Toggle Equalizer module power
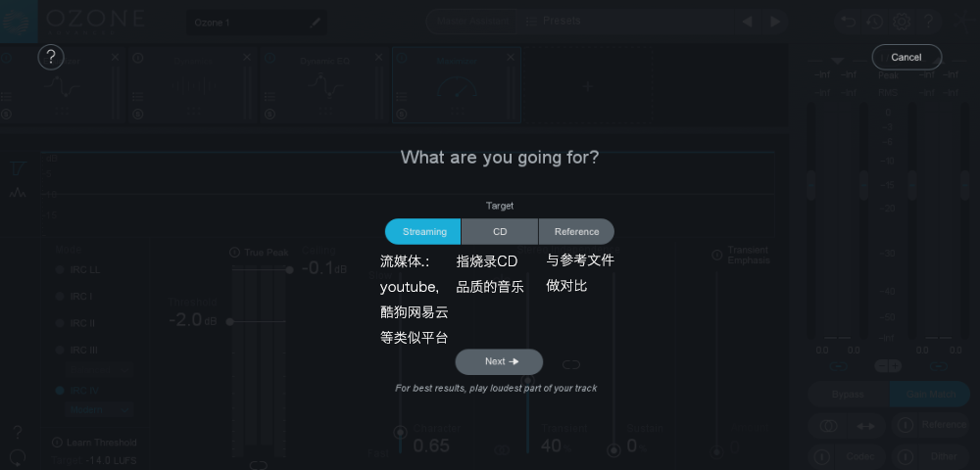The height and width of the screenshot is (470, 980). click(6, 58)
